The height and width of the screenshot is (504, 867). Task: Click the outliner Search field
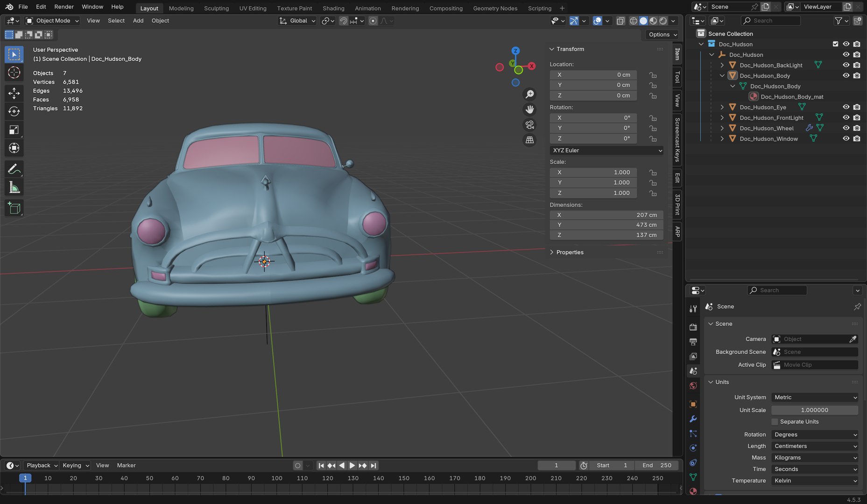[770, 21]
